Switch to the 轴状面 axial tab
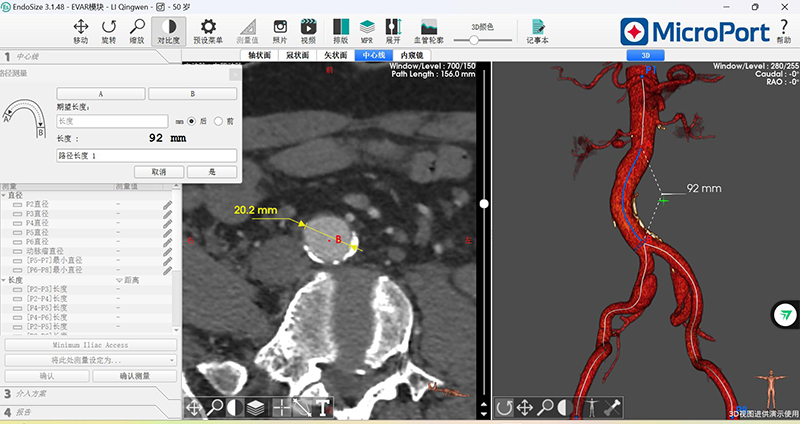The height and width of the screenshot is (424, 800). [x=259, y=55]
